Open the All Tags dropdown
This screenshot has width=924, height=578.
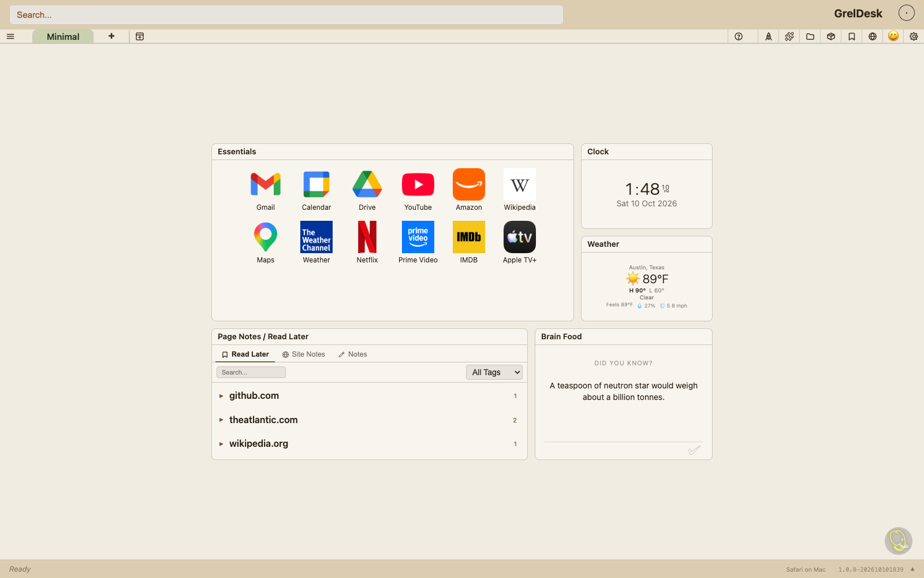point(494,372)
